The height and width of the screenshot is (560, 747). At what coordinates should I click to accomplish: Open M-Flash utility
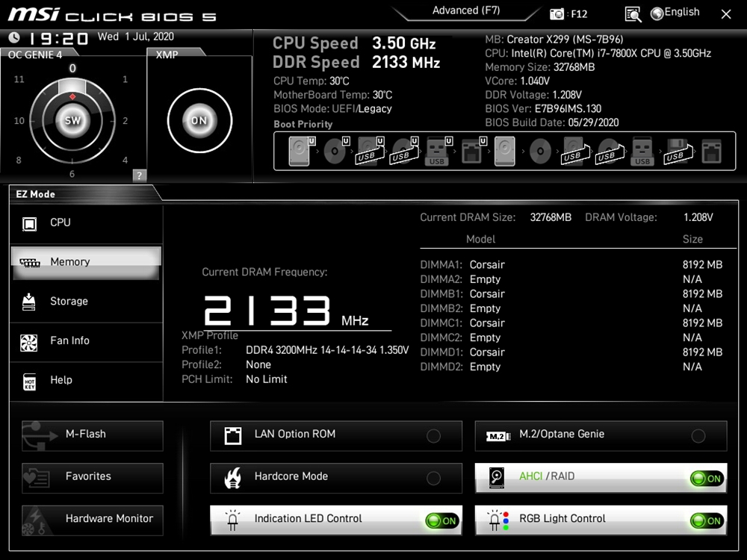click(93, 435)
